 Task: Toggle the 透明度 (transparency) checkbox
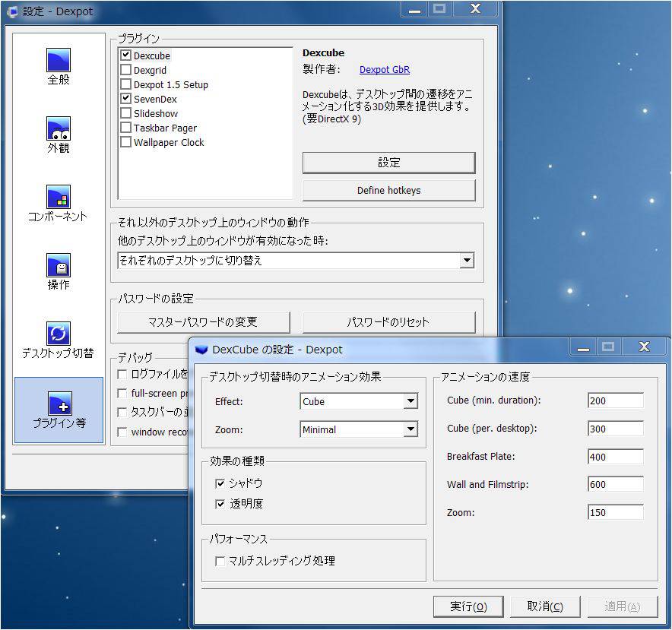[220, 504]
